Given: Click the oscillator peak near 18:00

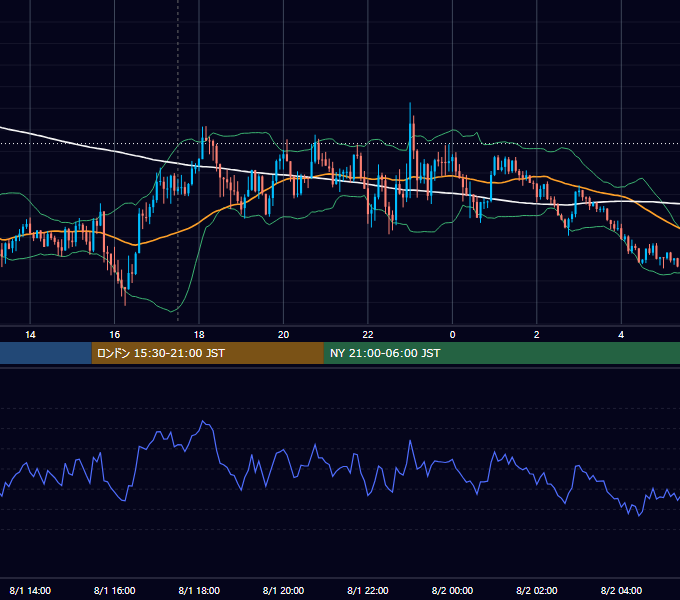Looking at the screenshot, I should pos(203,421).
